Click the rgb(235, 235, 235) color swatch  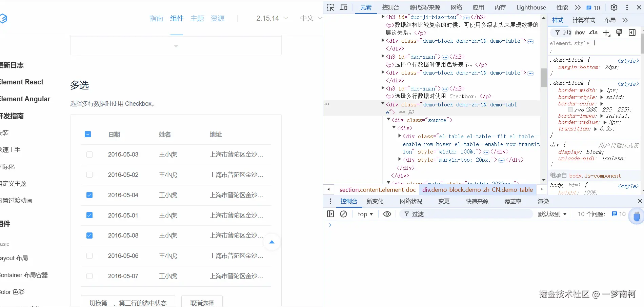click(x=570, y=110)
